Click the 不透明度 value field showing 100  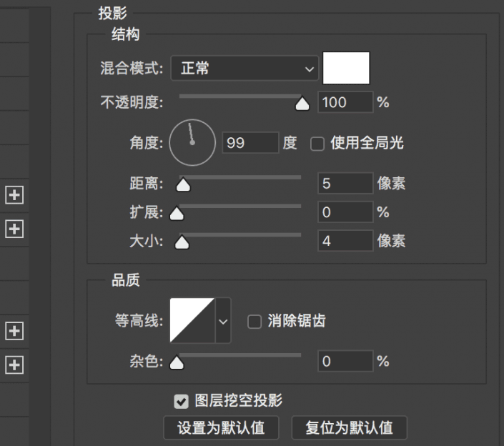coord(345,102)
